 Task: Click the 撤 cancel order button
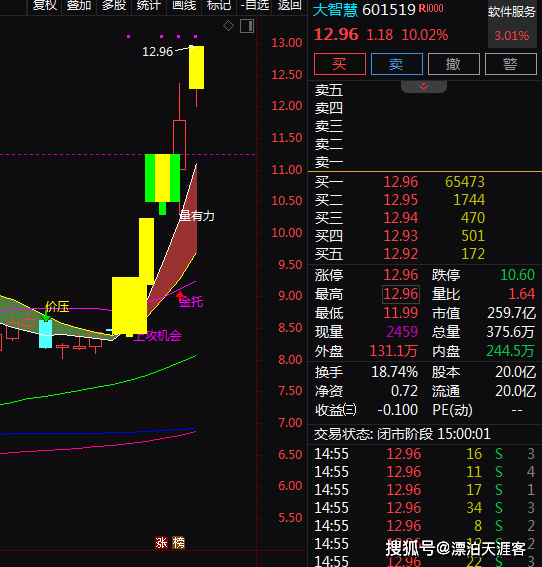pyautogui.click(x=453, y=64)
